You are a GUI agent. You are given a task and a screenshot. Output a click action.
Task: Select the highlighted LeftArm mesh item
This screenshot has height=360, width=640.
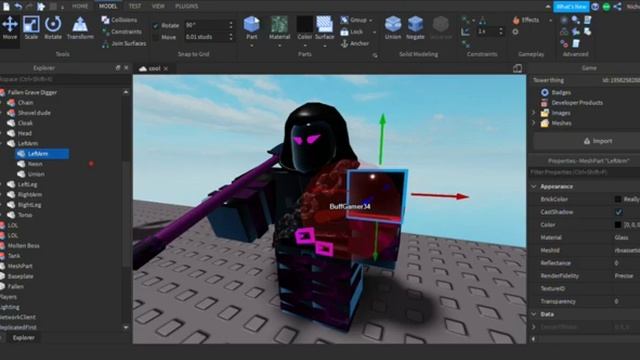[x=42, y=153]
